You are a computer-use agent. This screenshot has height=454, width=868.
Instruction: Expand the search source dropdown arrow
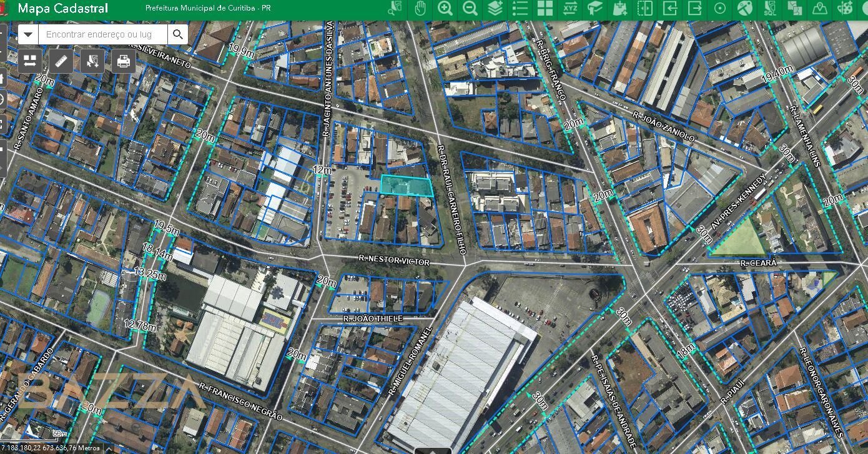(28, 34)
